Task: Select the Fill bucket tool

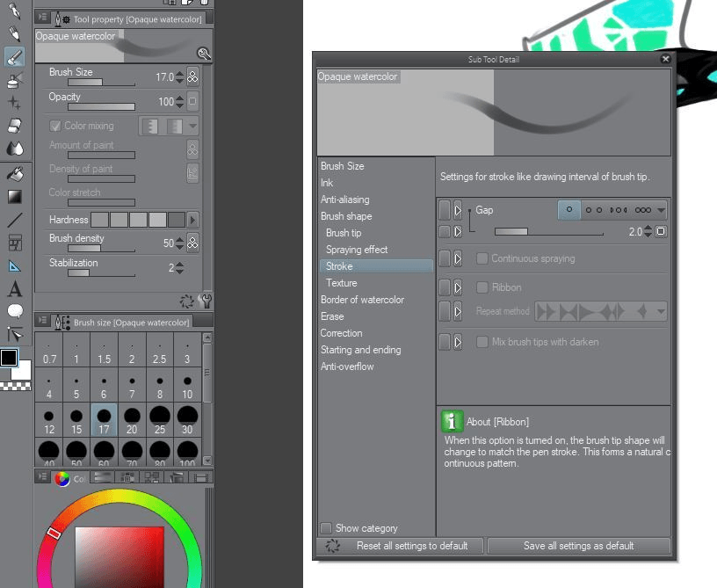Action: 15,174
